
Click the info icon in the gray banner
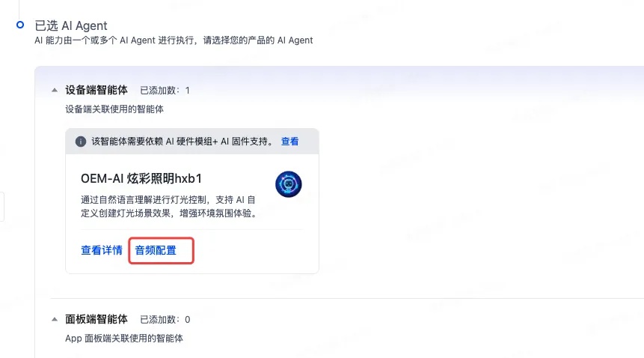(81, 142)
